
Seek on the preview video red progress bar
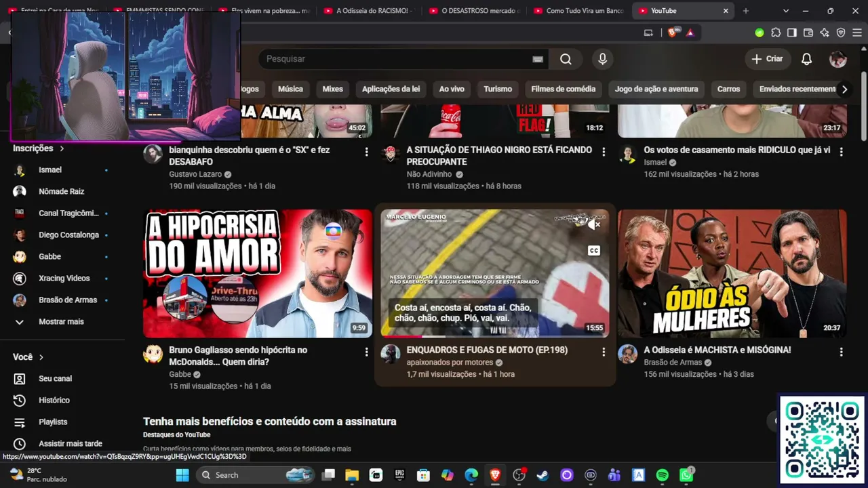495,336
